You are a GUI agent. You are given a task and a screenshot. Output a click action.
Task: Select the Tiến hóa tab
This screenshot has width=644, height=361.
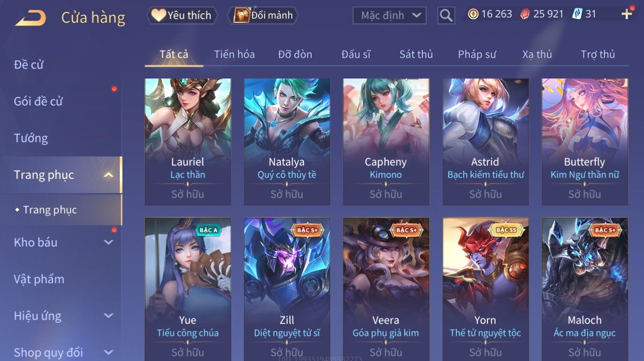coord(234,54)
